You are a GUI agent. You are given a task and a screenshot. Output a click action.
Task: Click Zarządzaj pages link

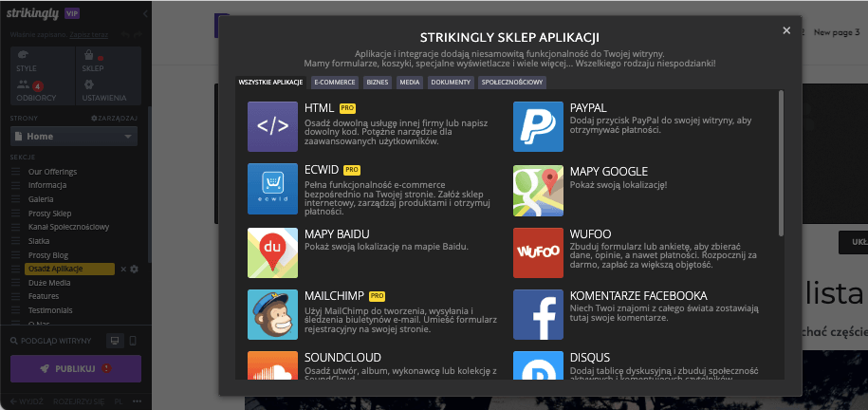tap(114, 119)
